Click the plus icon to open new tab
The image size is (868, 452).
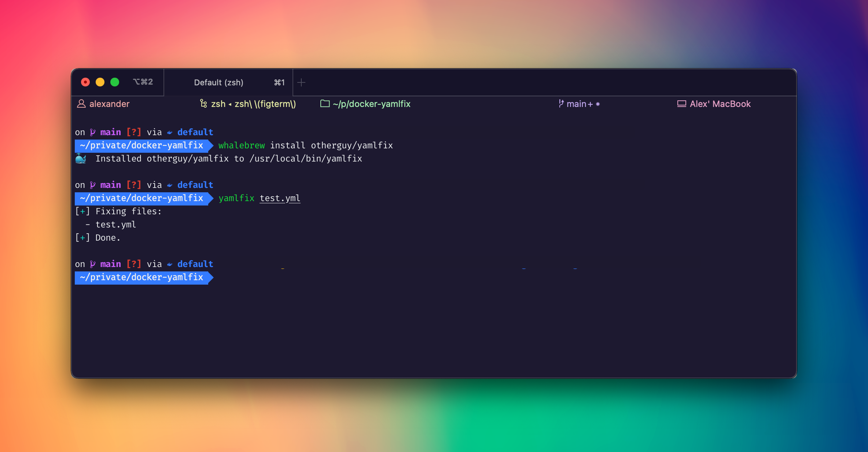[301, 83]
